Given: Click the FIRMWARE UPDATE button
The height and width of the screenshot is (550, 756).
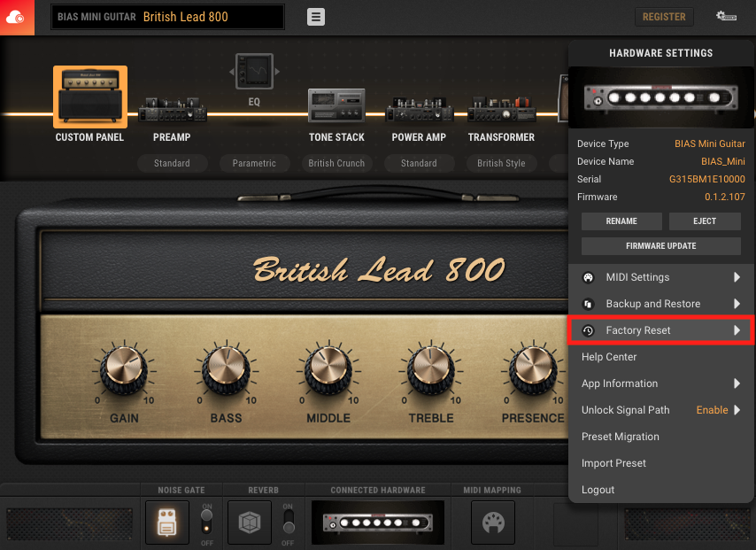Looking at the screenshot, I should [661, 246].
